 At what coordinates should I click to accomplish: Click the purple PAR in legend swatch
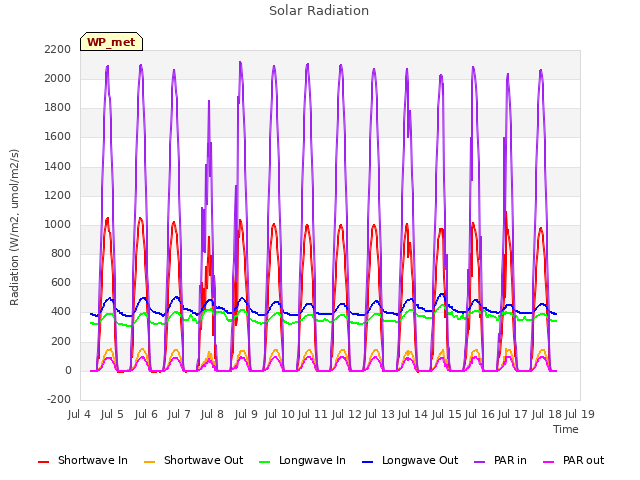(x=480, y=462)
